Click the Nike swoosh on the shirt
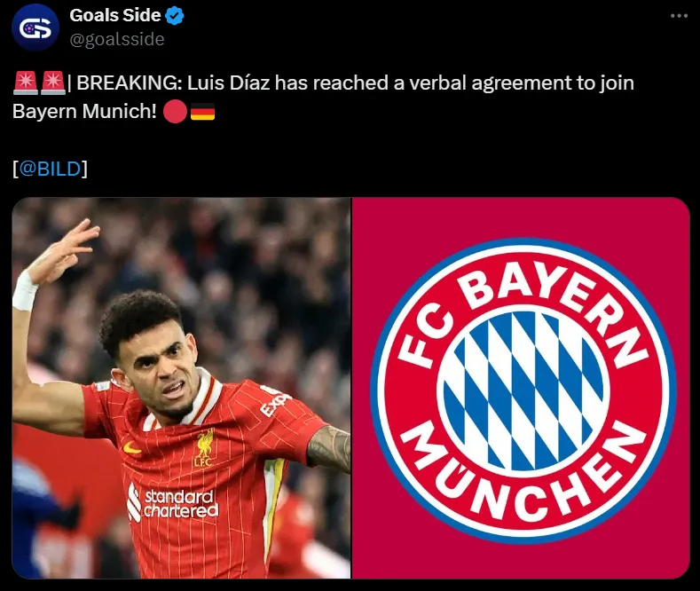Image resolution: width=700 pixels, height=591 pixels. click(x=131, y=447)
